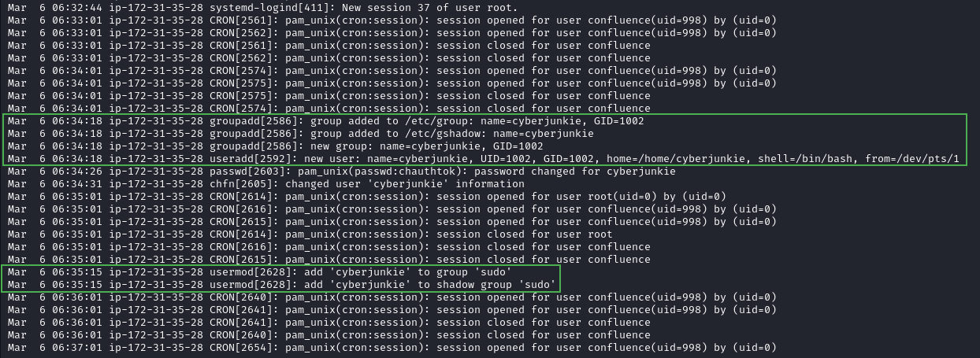Click the from=/dev/pts/1 text
Viewport: 980px width, 358px height.
tap(912, 158)
